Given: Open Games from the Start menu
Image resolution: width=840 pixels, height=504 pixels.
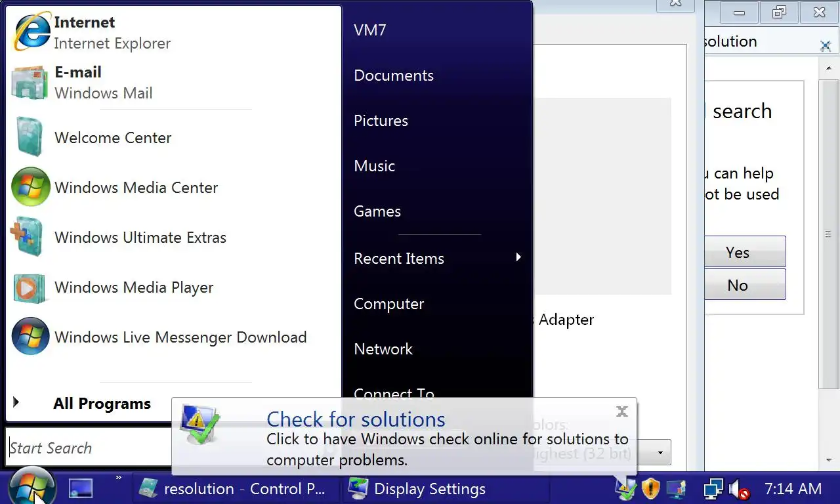Looking at the screenshot, I should (377, 211).
